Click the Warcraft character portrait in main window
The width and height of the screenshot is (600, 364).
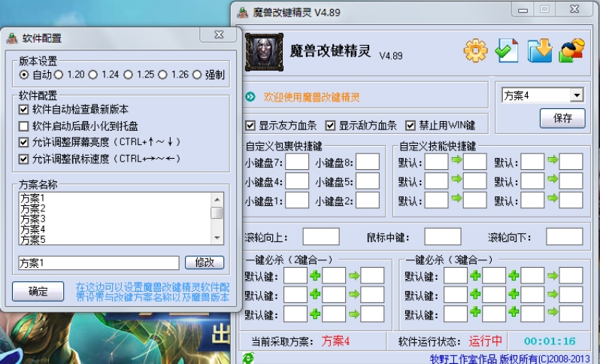tap(264, 52)
